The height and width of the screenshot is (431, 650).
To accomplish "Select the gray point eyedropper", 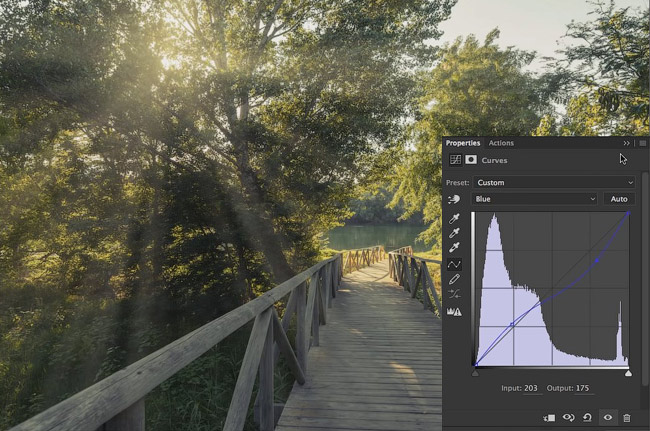I will coord(454,233).
